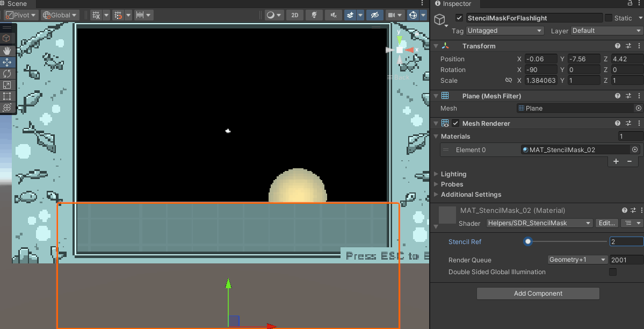Select the Transform tool
Image resolution: width=644 pixels, height=329 pixels.
(x=7, y=108)
